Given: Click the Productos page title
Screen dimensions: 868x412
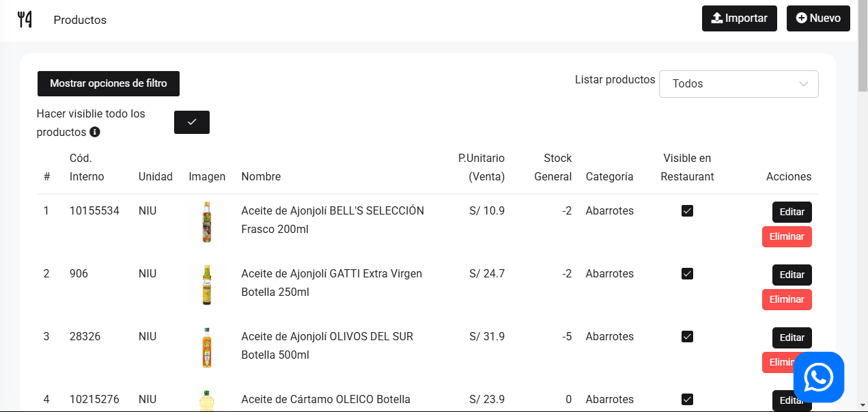Looking at the screenshot, I should [80, 20].
